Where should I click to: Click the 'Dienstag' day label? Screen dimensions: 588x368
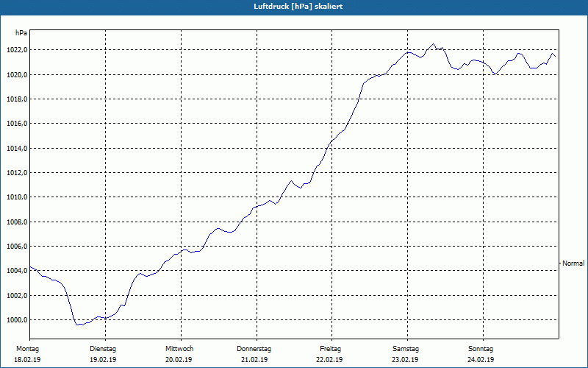tap(103, 349)
